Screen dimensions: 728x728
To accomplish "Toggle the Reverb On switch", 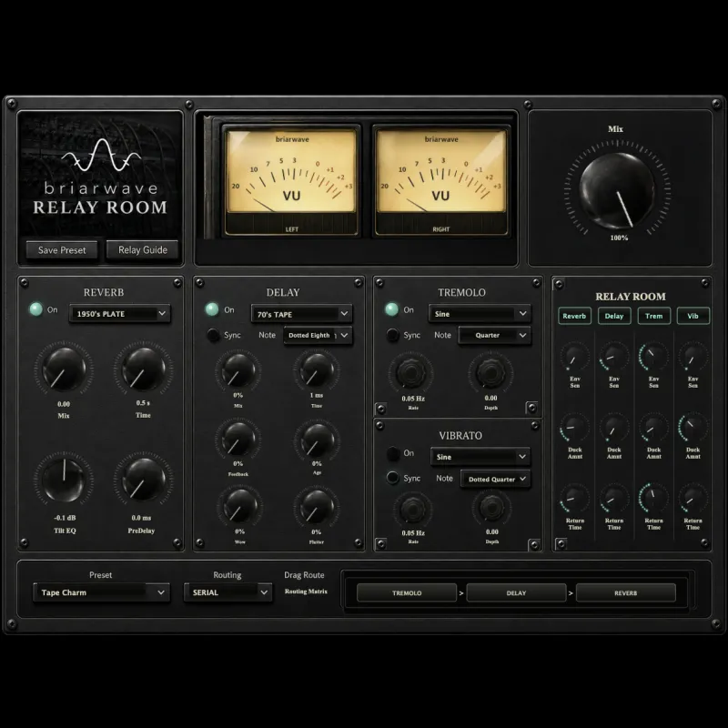I will tap(36, 309).
